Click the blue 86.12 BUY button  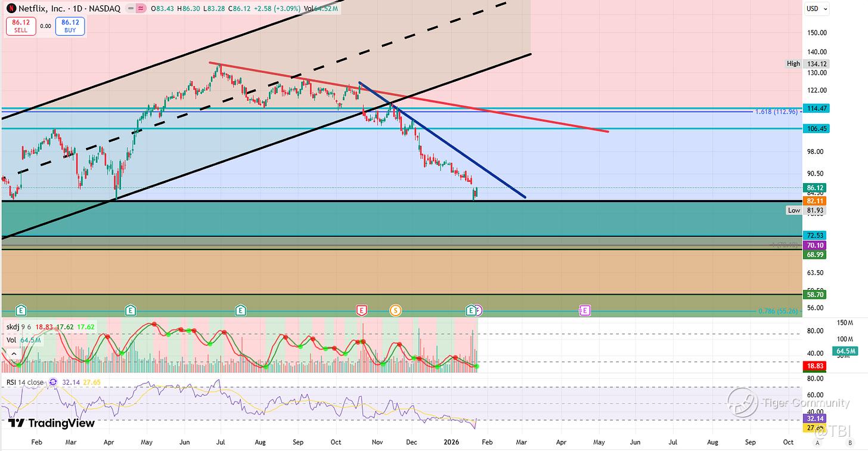coord(70,26)
